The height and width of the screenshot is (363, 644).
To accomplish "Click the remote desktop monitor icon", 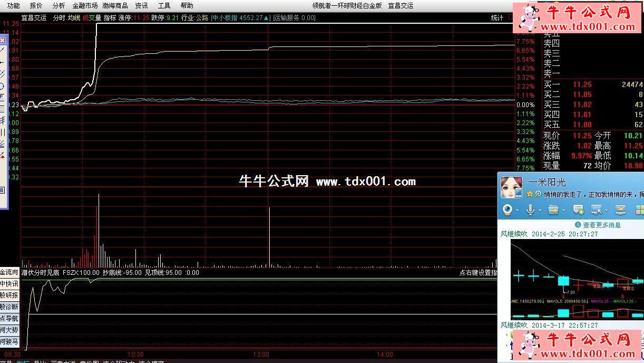I will tap(597, 209).
